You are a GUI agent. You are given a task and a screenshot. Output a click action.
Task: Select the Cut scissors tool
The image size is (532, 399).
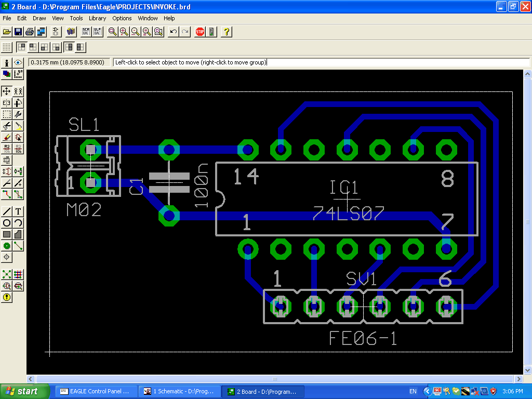7,126
